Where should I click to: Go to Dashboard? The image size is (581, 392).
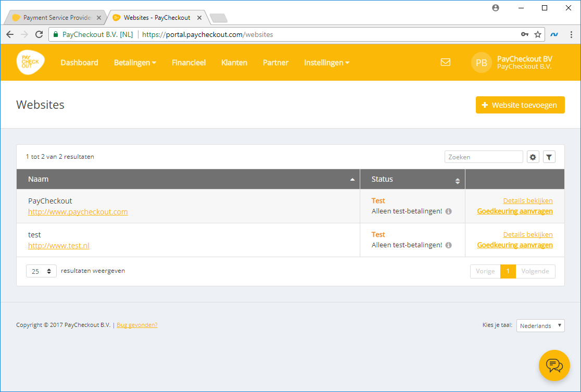click(79, 62)
